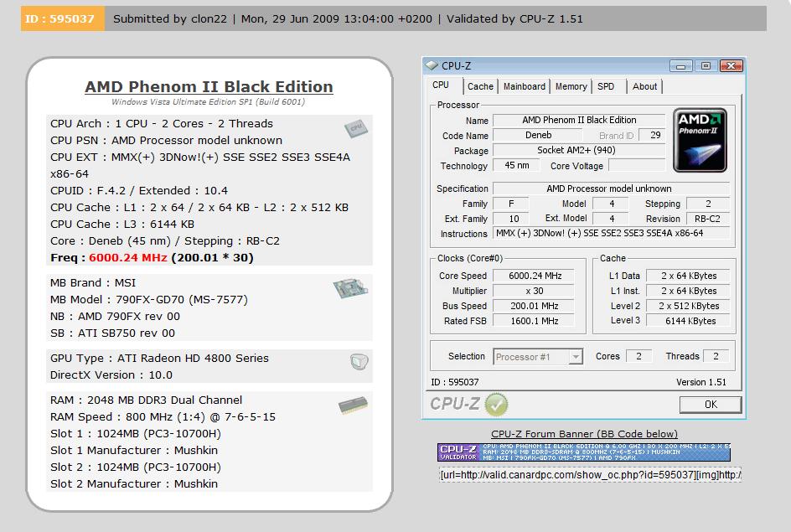Click the MB Model 790FX-GD70 line
This screenshot has width=791, height=532.
pyautogui.click(x=149, y=300)
